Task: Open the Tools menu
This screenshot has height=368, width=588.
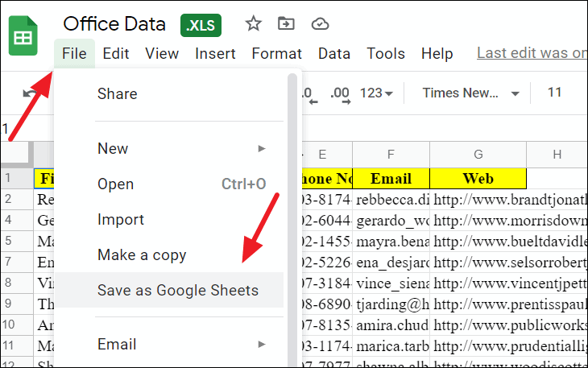Action: point(386,54)
